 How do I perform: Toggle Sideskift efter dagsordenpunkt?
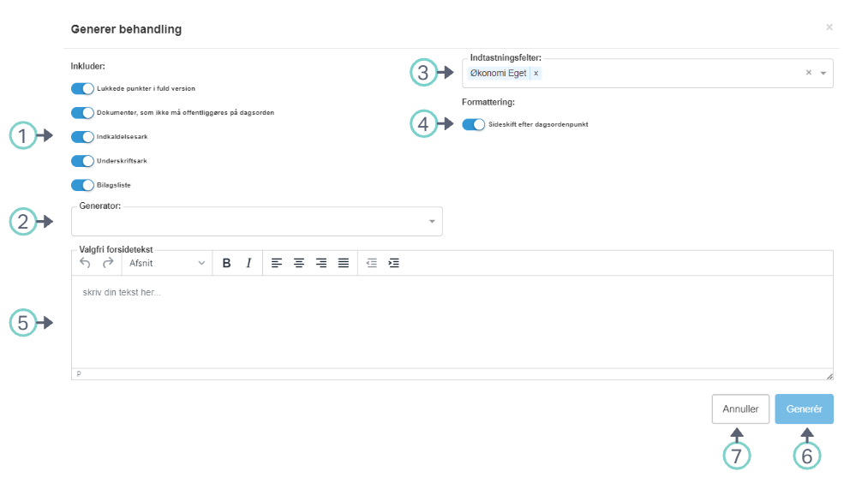(473, 124)
